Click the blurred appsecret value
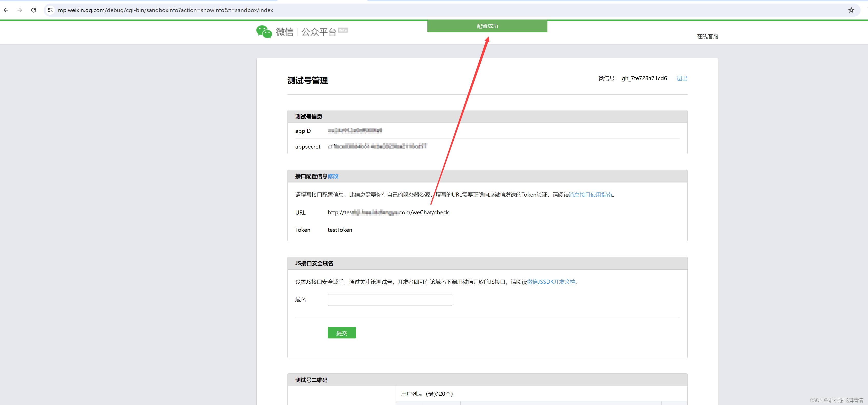868x405 pixels. 377,146
